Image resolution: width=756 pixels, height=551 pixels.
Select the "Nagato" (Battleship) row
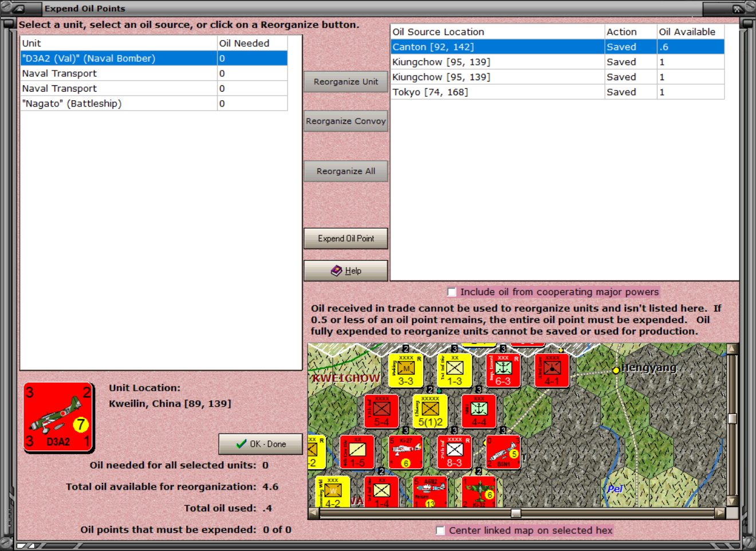coord(153,104)
